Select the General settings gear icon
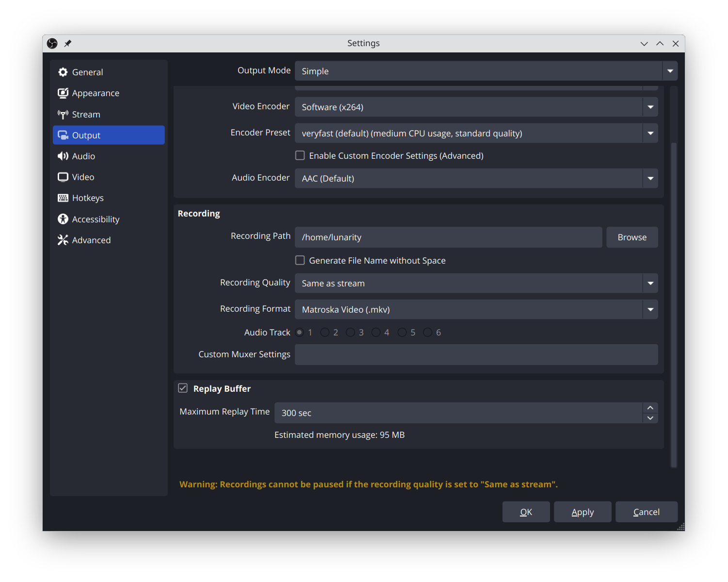The image size is (728, 582). [x=63, y=72]
